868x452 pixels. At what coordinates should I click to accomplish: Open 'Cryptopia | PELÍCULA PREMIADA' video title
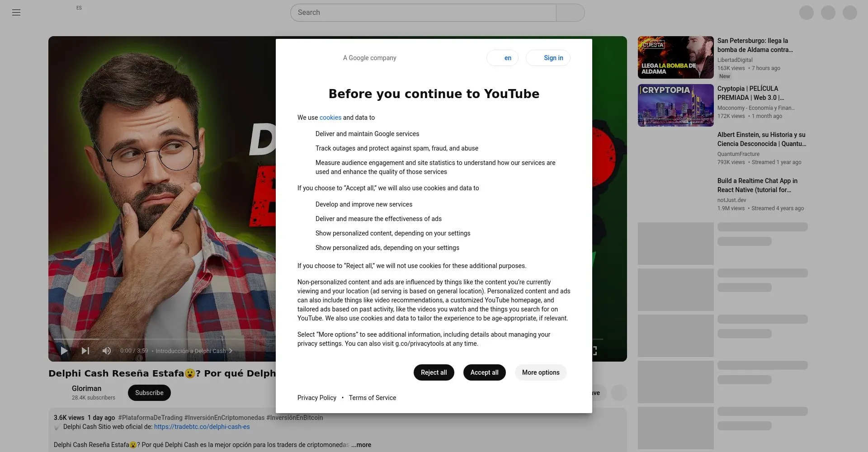click(751, 93)
